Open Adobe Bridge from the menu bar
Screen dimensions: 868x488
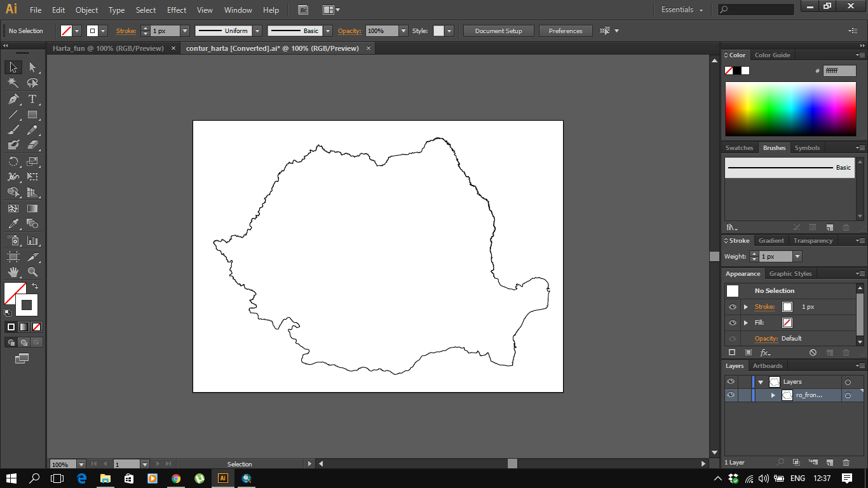point(303,10)
